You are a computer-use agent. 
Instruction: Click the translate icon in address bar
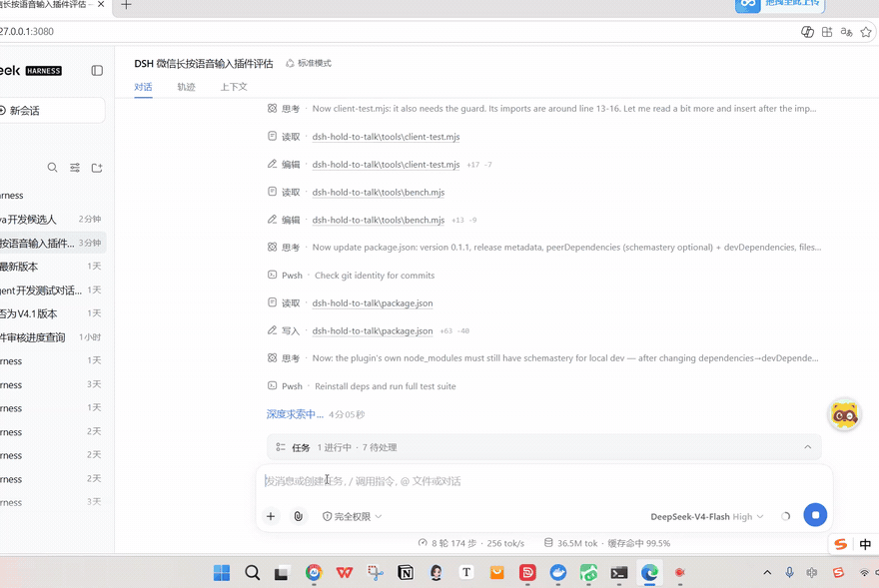pos(846,32)
